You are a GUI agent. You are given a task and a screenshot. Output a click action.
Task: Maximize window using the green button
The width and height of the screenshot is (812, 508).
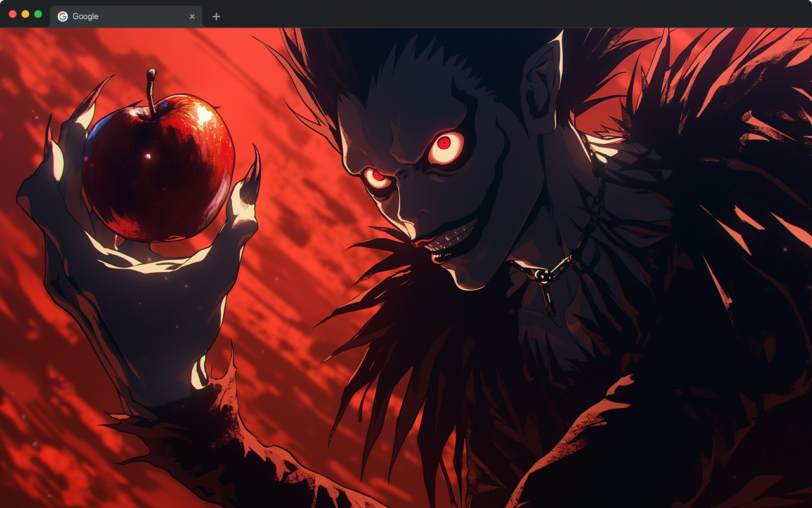[x=38, y=14]
